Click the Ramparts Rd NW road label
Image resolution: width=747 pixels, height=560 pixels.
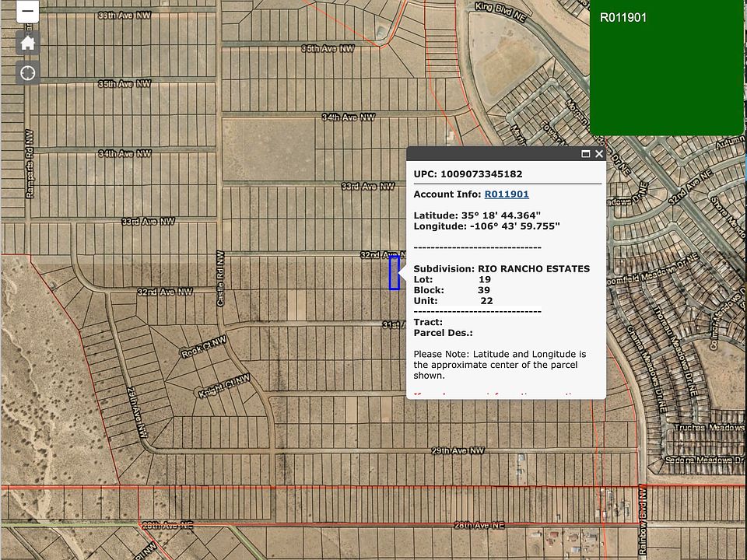pos(30,163)
